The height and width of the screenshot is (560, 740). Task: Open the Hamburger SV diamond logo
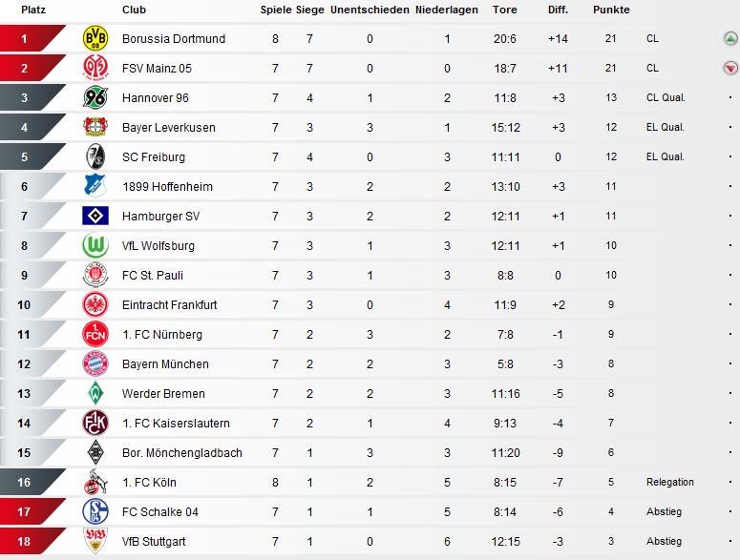95,217
